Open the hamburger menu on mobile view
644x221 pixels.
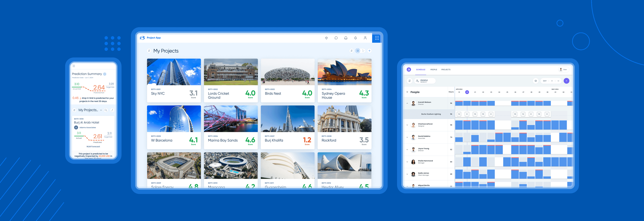(74, 66)
